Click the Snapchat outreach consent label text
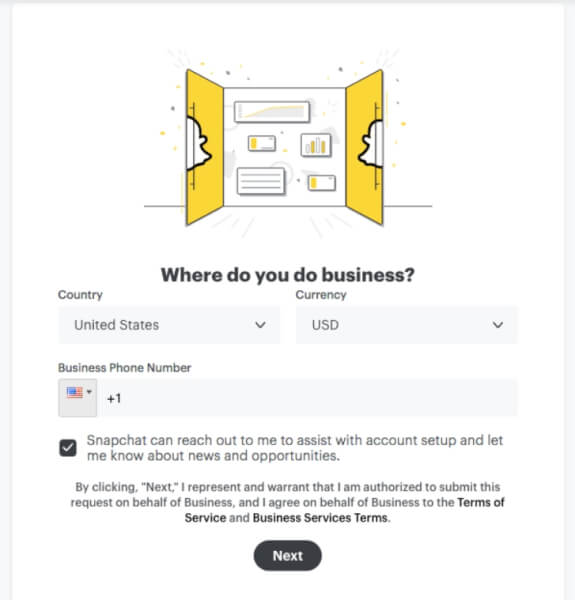 point(295,448)
